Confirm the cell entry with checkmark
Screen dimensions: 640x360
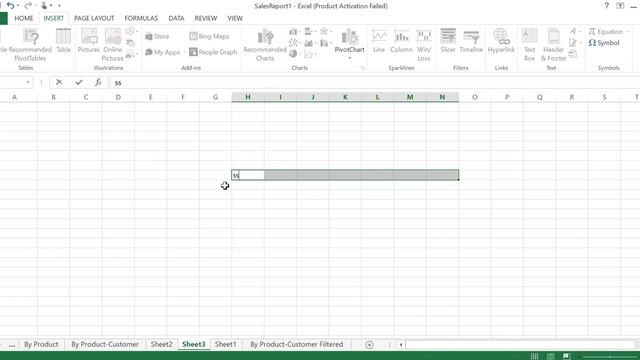click(x=79, y=82)
